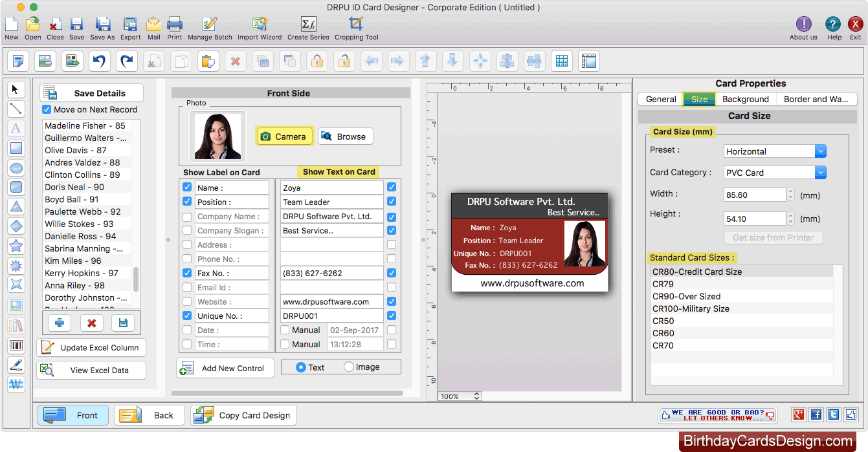Select the Image radio button
Screen dimensions: 868x452
point(349,367)
